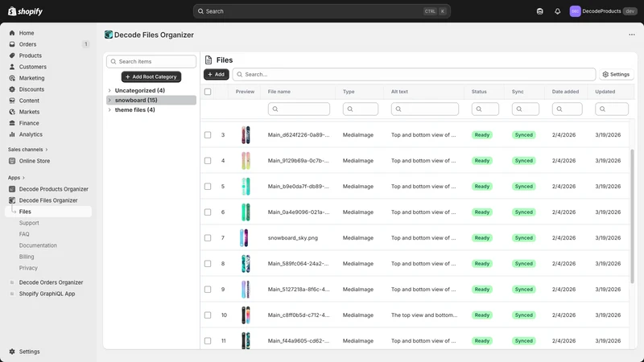Open the Orders icon in sidebar
Image resolution: width=644 pixels, height=362 pixels.
click(x=12, y=44)
